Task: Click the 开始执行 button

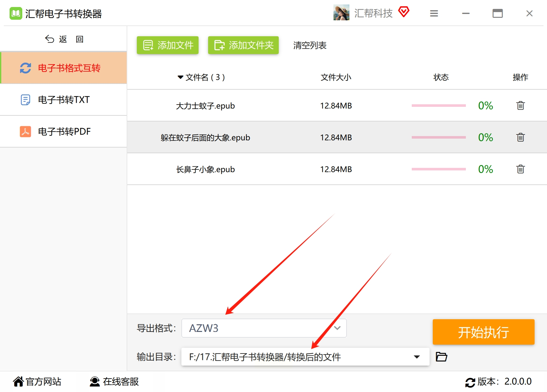Action: click(x=483, y=332)
